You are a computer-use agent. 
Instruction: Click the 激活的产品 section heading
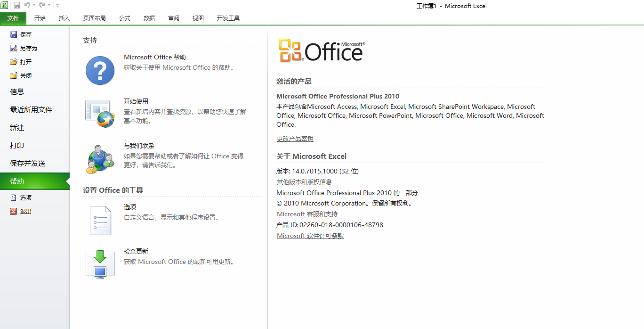pyautogui.click(x=294, y=82)
